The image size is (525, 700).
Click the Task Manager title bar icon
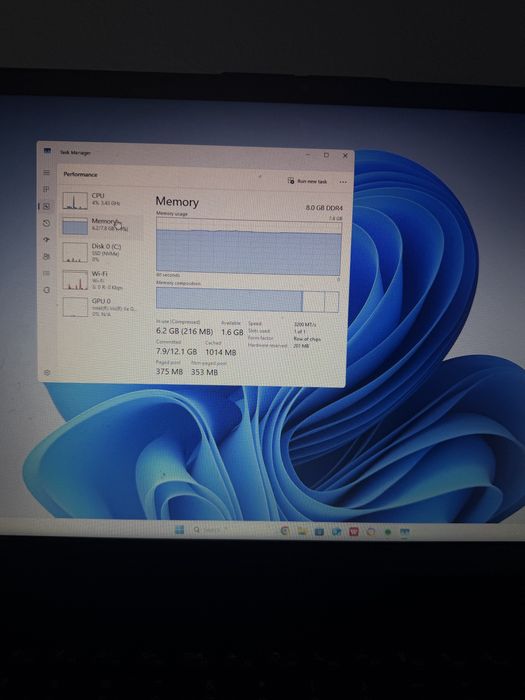[47, 151]
